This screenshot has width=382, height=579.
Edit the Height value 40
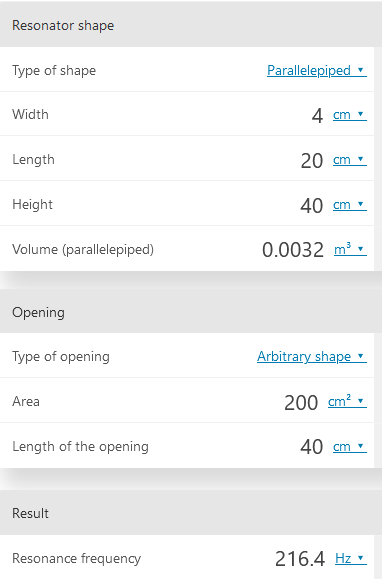312,206
